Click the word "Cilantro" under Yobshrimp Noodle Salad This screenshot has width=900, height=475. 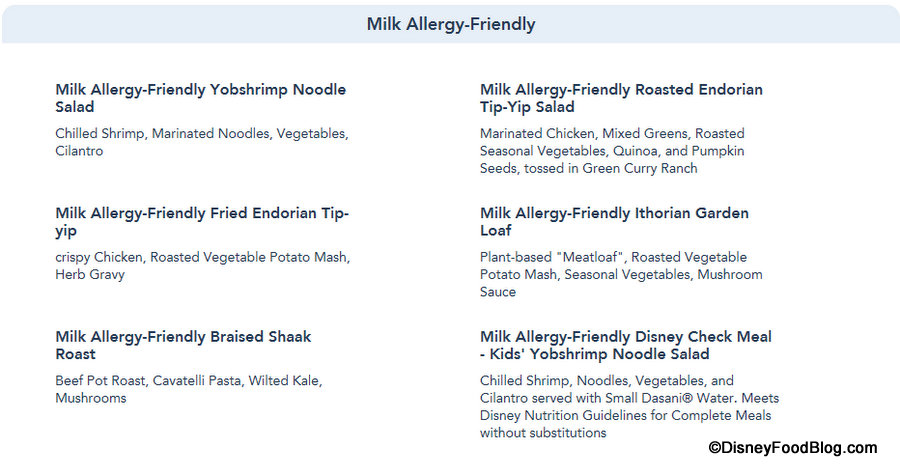coord(79,151)
